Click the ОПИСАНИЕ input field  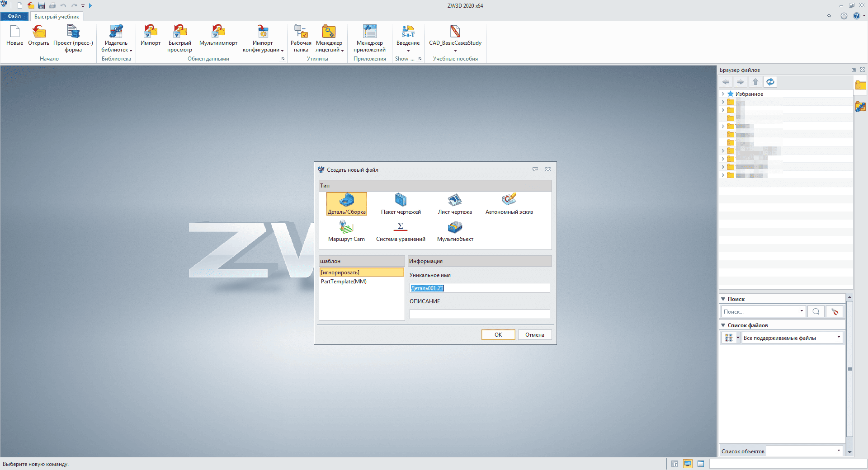[480, 314]
